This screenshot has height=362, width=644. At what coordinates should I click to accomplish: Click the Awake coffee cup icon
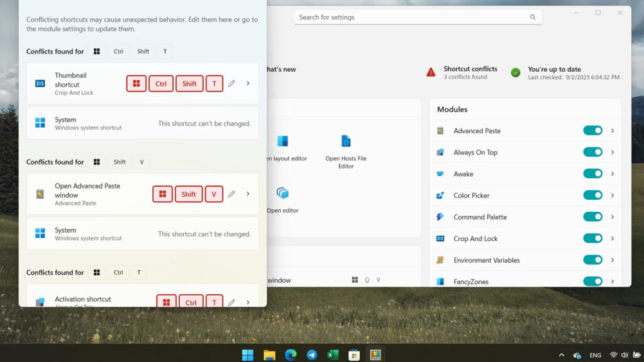[x=440, y=174]
